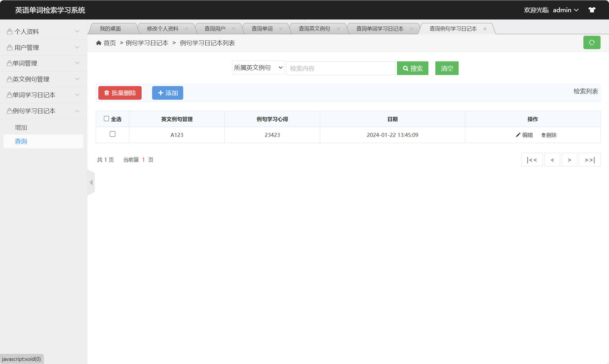Open 增加 under 例句学习日记本
The image size is (609, 364).
pos(20,127)
